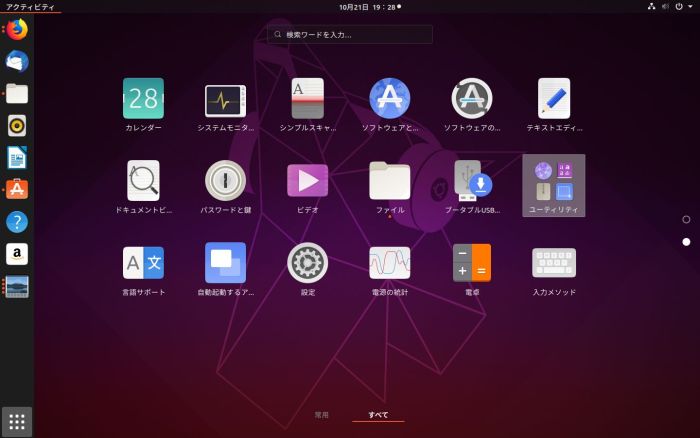
Task: Open the Utilities folder (ユーティリティ)
Action: [x=554, y=186]
